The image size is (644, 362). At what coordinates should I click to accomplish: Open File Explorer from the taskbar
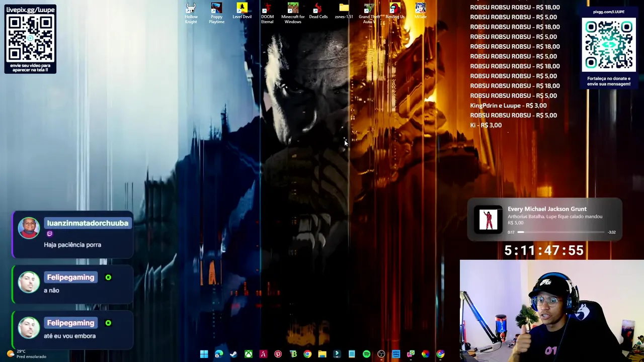click(322, 354)
